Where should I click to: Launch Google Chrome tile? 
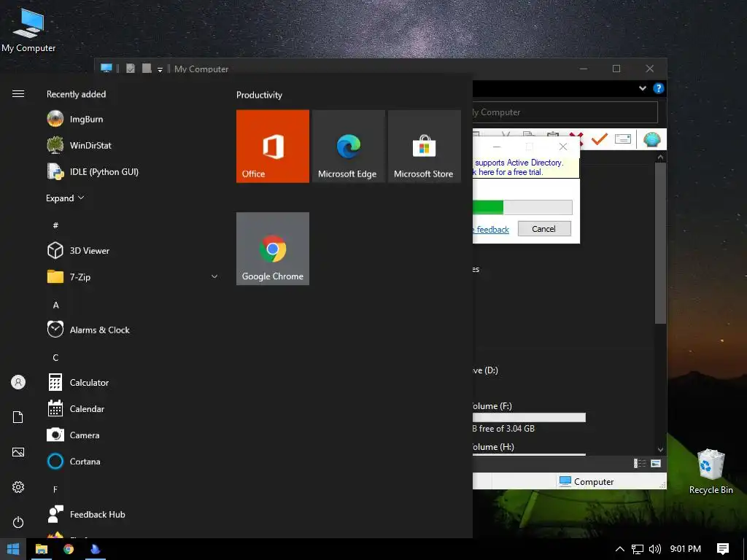tap(273, 249)
